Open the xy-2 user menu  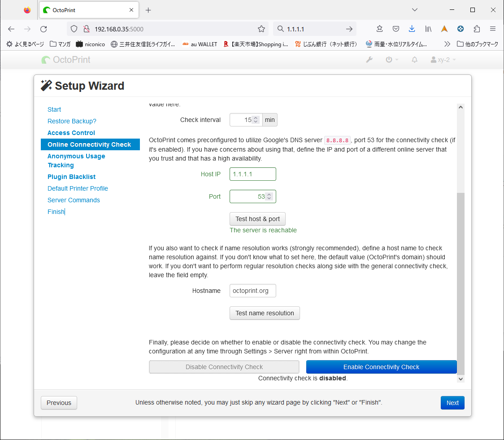[x=443, y=60]
